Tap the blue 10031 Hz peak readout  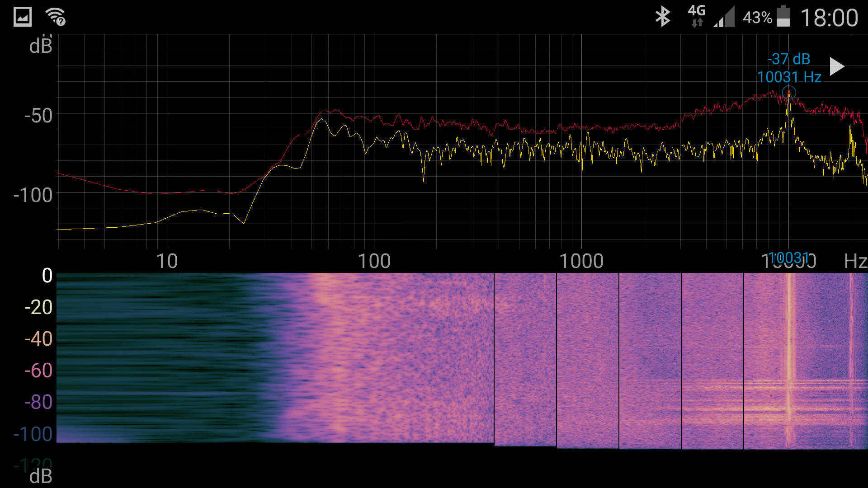(789, 77)
